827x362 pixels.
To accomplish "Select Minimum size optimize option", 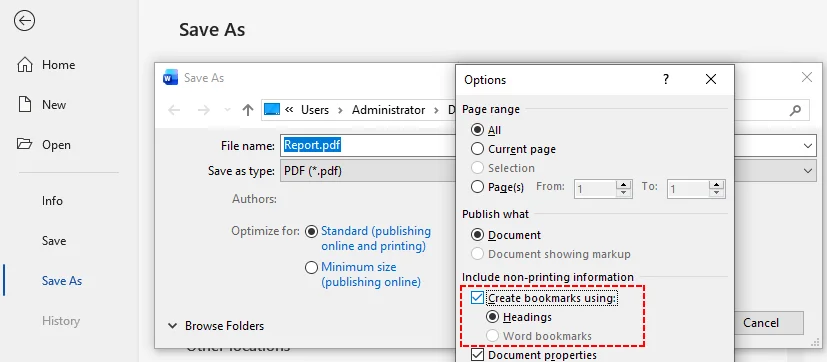I will point(312,268).
